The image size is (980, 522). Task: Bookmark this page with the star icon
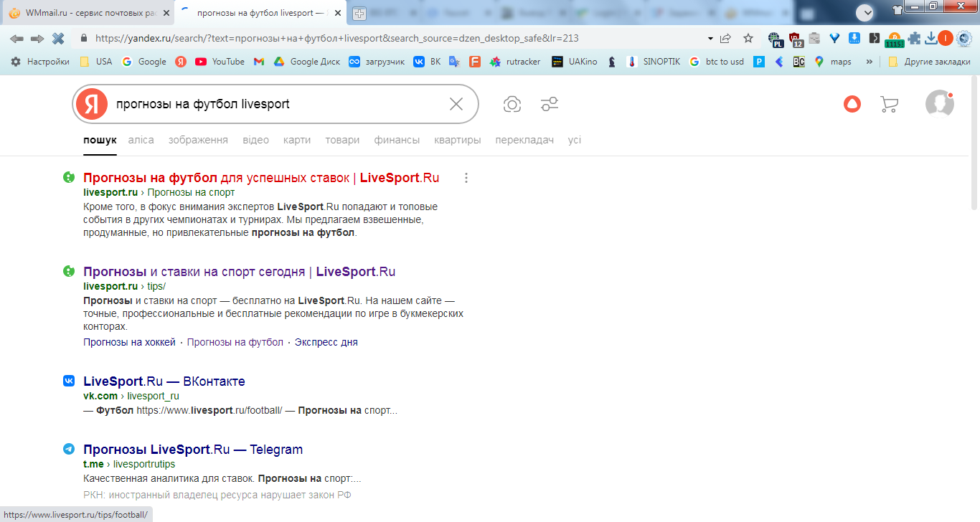[x=748, y=39]
